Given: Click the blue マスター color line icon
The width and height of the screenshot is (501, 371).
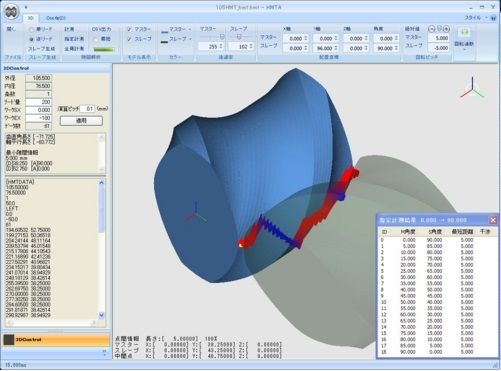Looking at the screenshot, I should 164,32.
